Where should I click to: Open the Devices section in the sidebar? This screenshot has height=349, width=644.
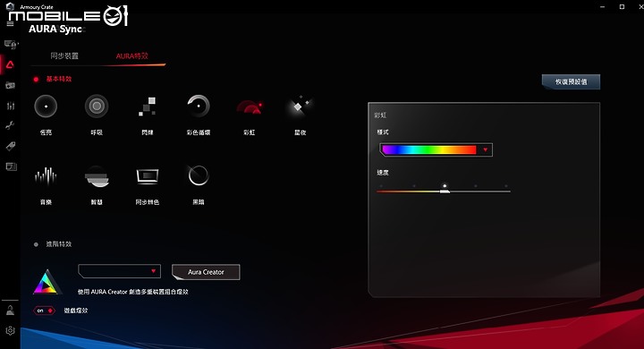click(x=10, y=45)
